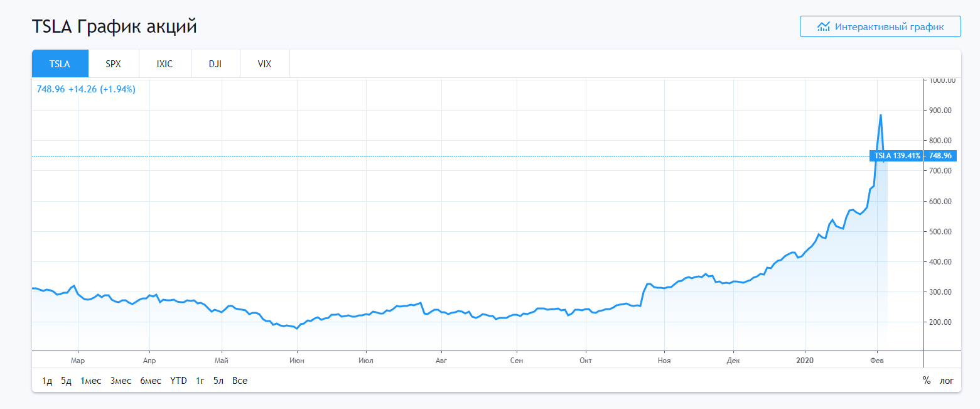Image resolution: width=980 pixels, height=409 pixels.
Task: Open the DJI tab
Action: tap(215, 63)
